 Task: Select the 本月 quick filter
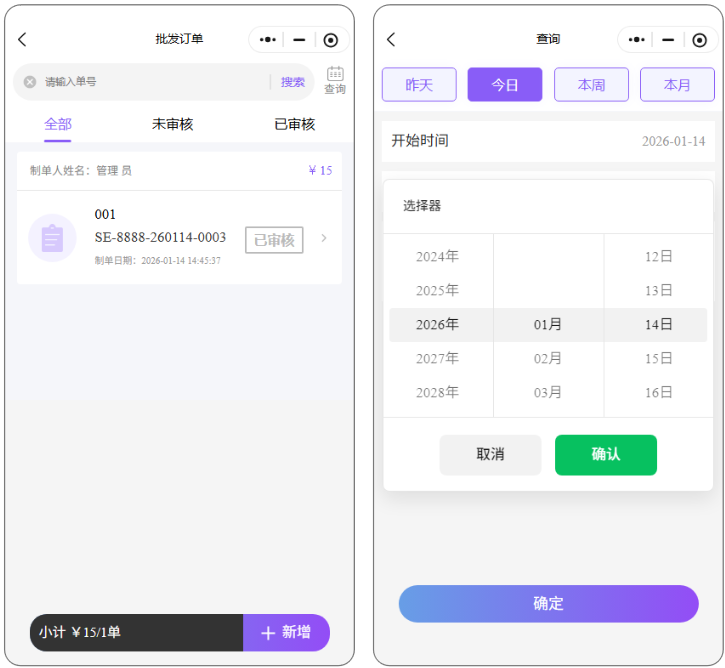click(x=677, y=85)
